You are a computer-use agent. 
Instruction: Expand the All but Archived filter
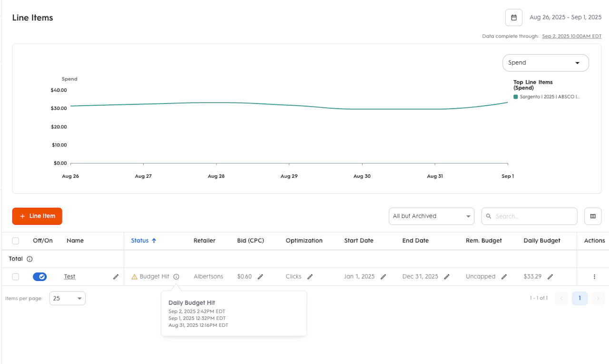(x=431, y=216)
